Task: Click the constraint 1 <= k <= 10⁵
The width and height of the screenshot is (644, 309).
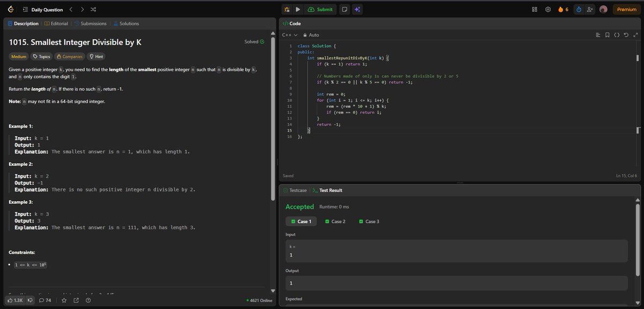Action: tap(31, 264)
